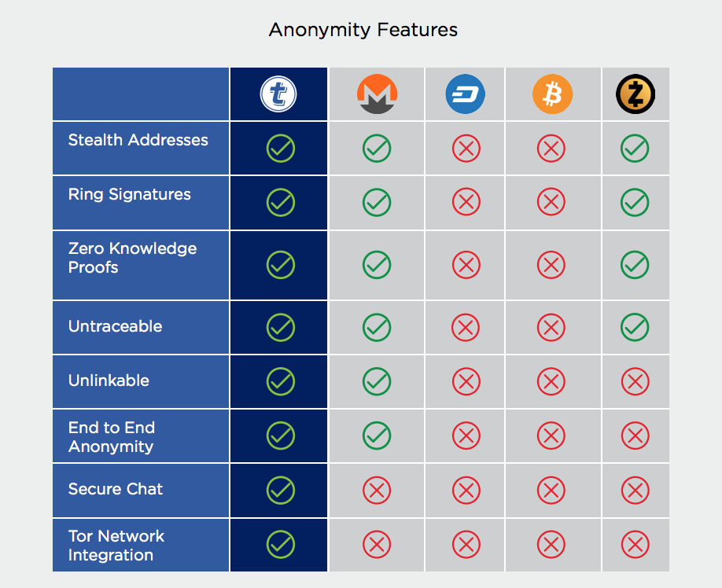Select the Zero Knowledge Proofs label
722x588 pixels.
point(132,258)
